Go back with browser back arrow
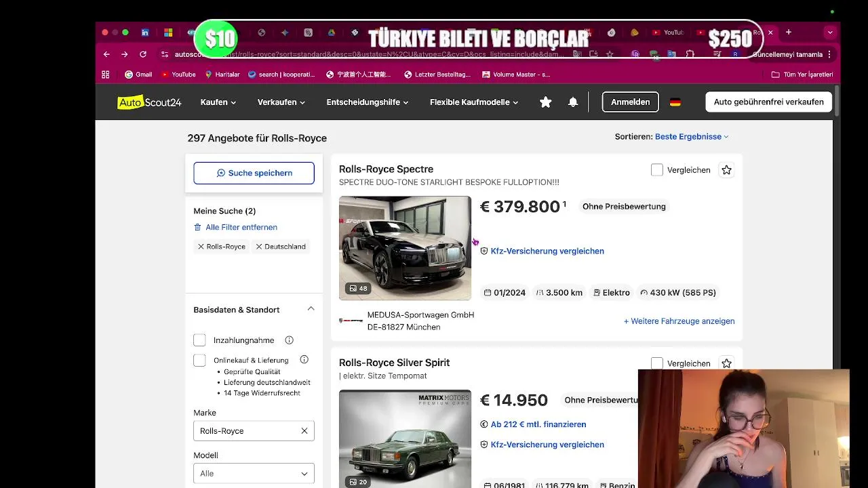Image resolution: width=868 pixels, height=488 pixels. [106, 54]
